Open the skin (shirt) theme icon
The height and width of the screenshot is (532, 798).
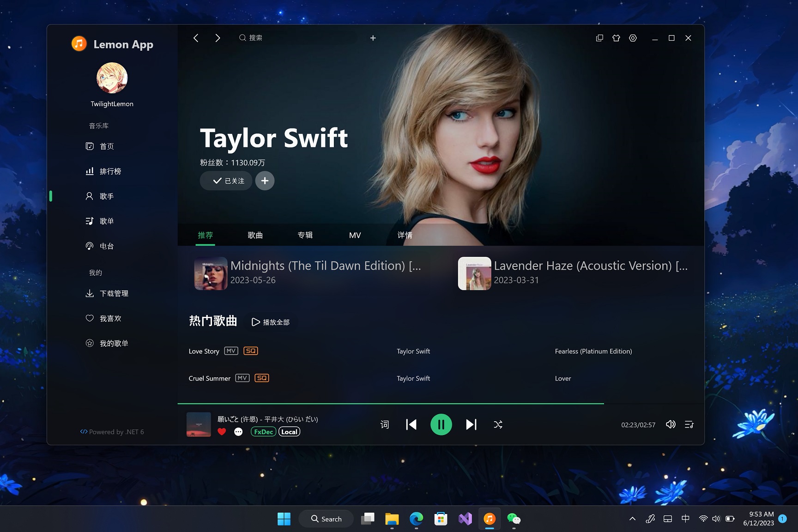pos(616,38)
